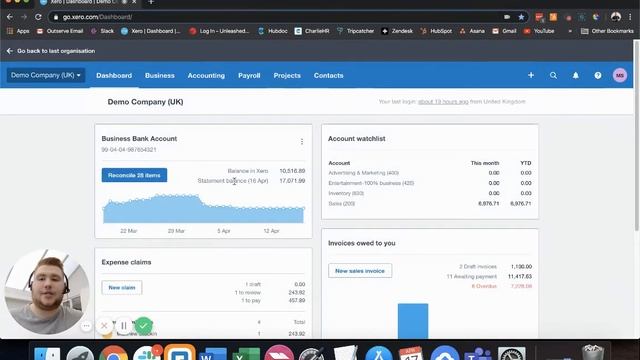Open Entertainment-100% business (420) account
640x360 pixels.
[371, 183]
